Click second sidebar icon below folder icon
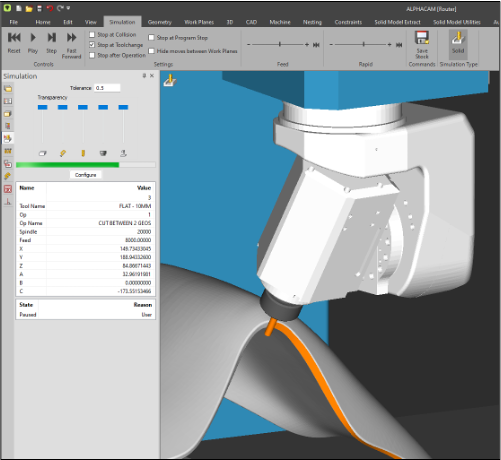The height and width of the screenshot is (460, 501). pyautogui.click(x=8, y=101)
